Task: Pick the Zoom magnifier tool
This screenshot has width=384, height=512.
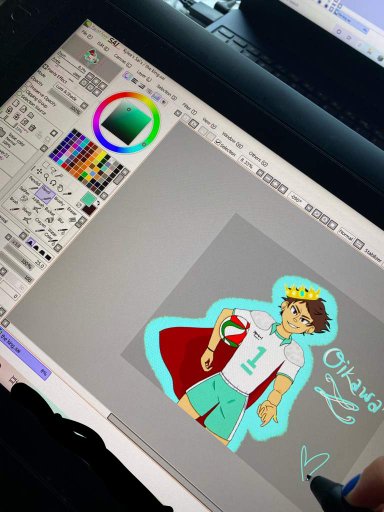Action: coord(46,176)
